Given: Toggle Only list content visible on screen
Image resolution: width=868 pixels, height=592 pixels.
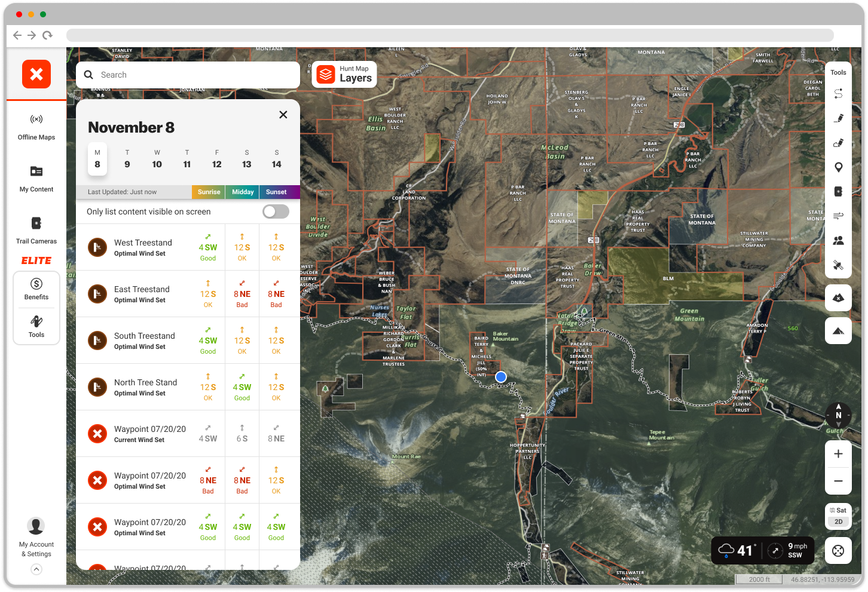Looking at the screenshot, I should click(276, 211).
